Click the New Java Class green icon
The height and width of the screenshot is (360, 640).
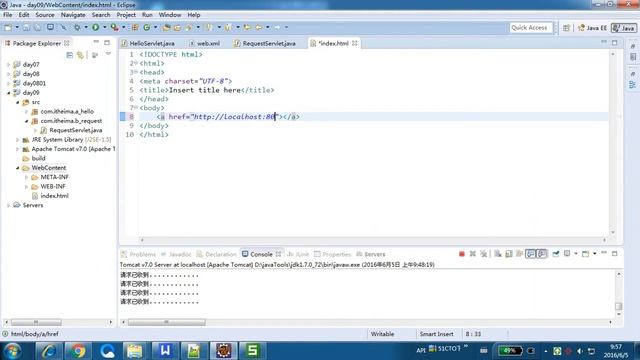(x=147, y=27)
